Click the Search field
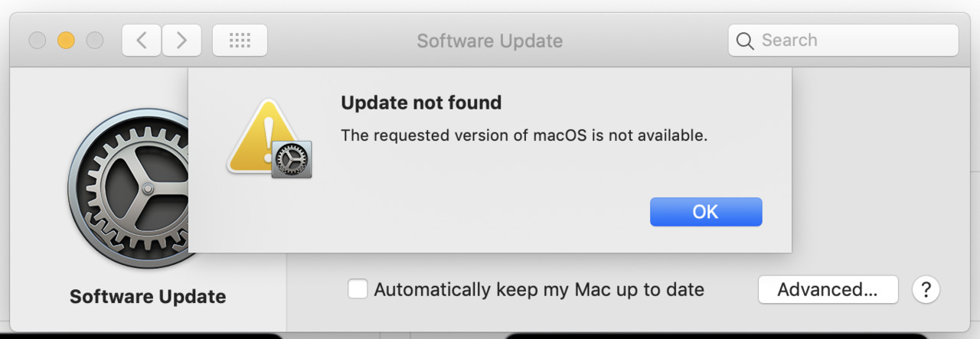 pos(843,41)
